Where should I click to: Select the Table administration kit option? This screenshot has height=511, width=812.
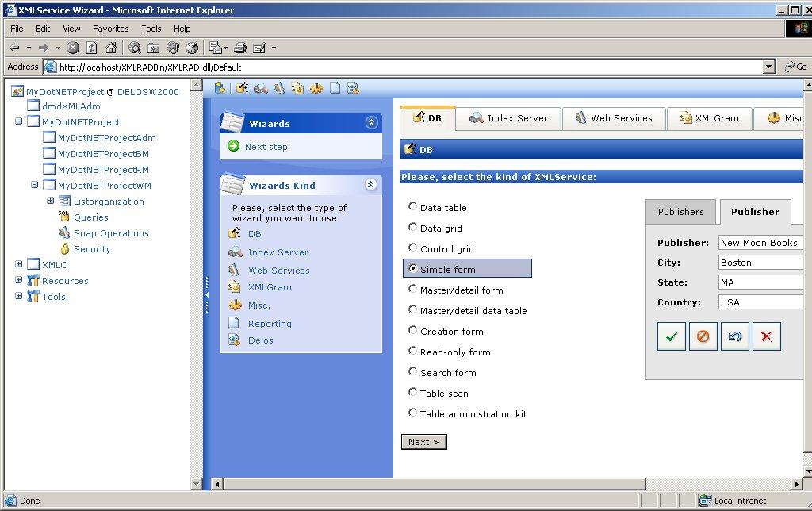coord(412,413)
